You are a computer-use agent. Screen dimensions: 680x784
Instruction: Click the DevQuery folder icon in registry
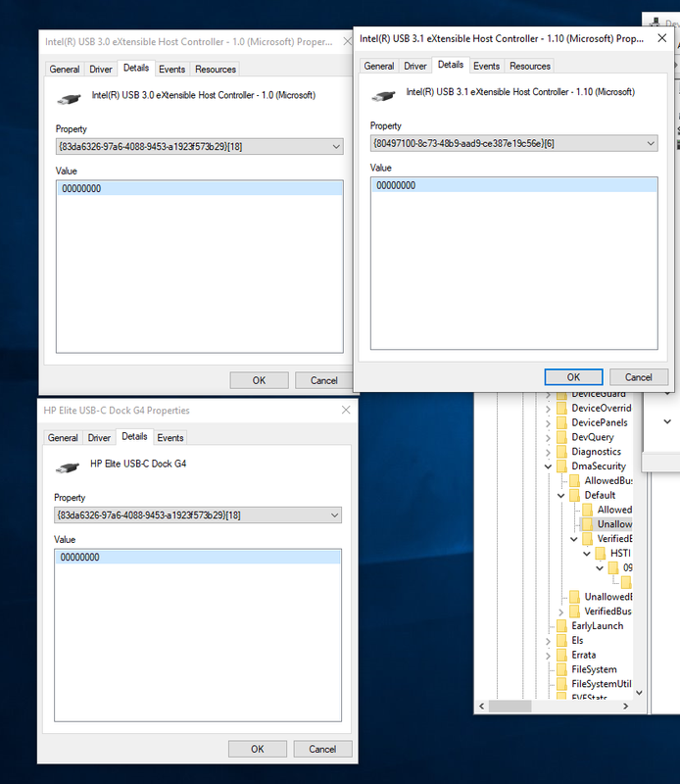click(562, 437)
